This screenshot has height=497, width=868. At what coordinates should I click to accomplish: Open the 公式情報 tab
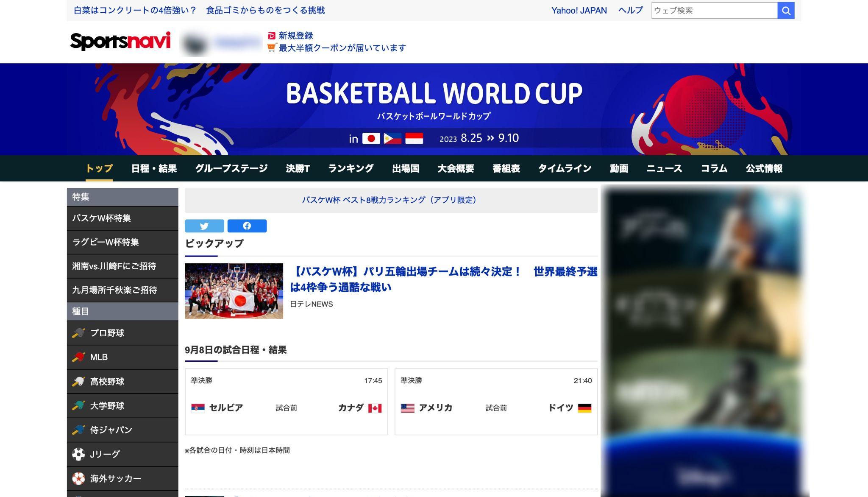click(764, 168)
